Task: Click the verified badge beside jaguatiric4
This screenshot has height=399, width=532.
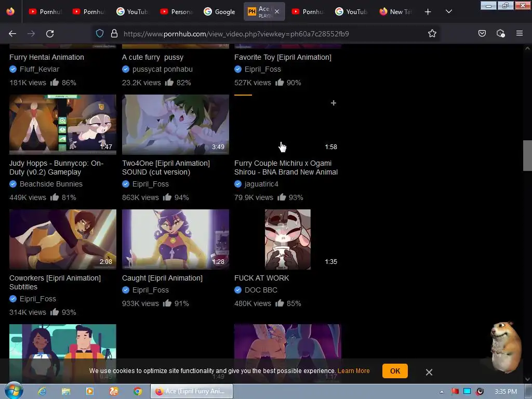Action: (x=238, y=184)
